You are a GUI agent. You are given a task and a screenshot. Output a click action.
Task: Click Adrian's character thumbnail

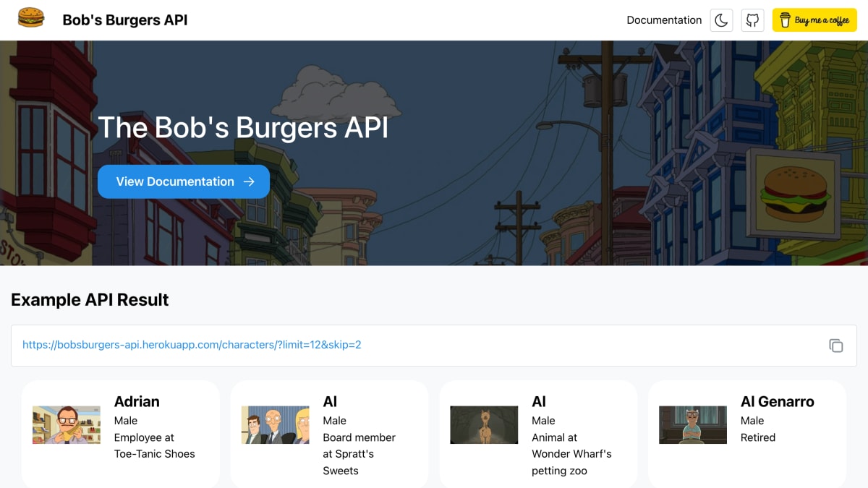pyautogui.click(x=67, y=425)
